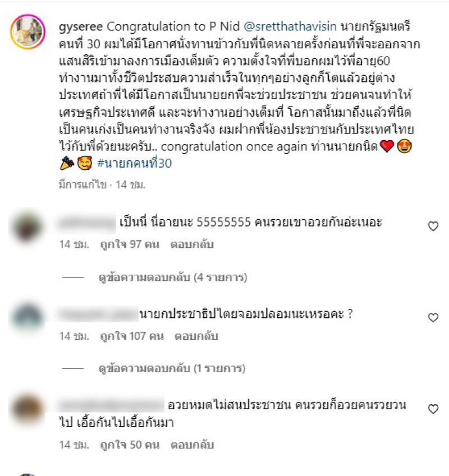The image size is (449, 476).
Task: Open second commenter's blurred avatar
Action: point(27,317)
